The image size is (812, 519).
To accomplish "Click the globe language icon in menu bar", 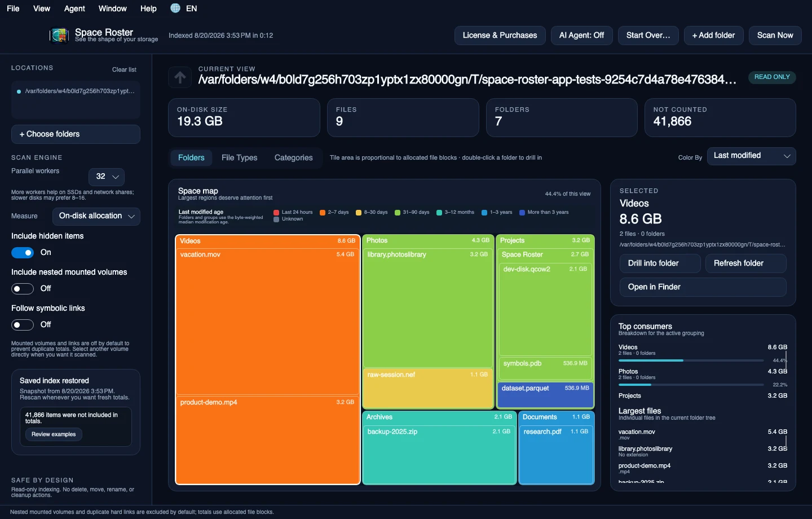I will coord(175,8).
